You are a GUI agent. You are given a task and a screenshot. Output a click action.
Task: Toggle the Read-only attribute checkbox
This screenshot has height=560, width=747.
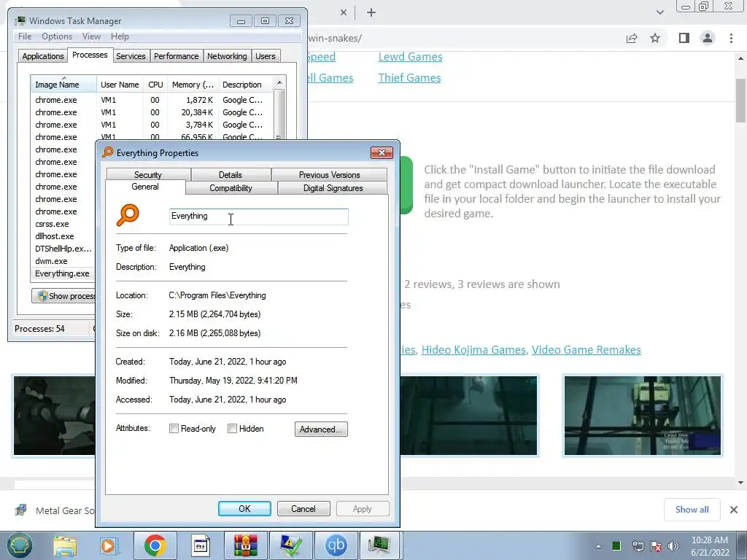pos(174,429)
